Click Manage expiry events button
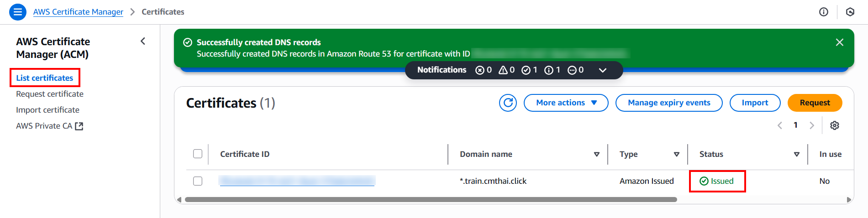868x218 pixels. click(669, 103)
